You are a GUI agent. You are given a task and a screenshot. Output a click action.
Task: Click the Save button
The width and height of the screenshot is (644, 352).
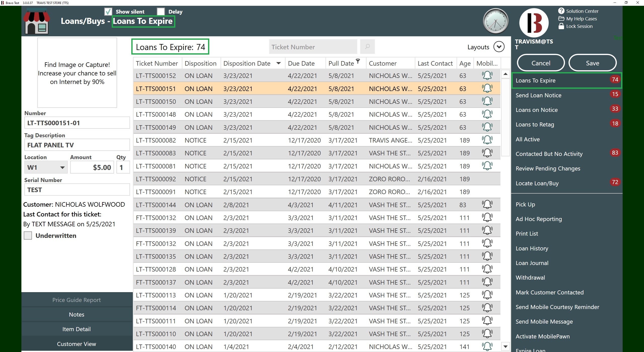pos(592,63)
